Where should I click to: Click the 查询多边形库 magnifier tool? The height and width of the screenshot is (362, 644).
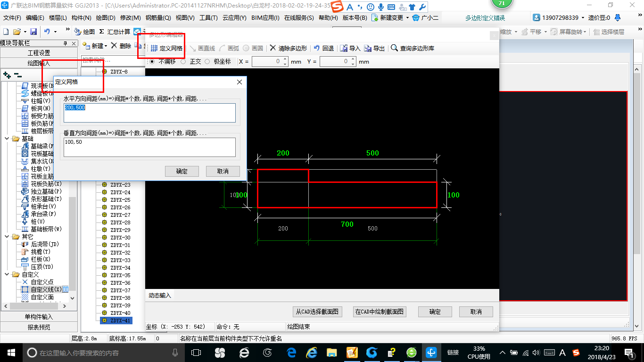pos(413,48)
